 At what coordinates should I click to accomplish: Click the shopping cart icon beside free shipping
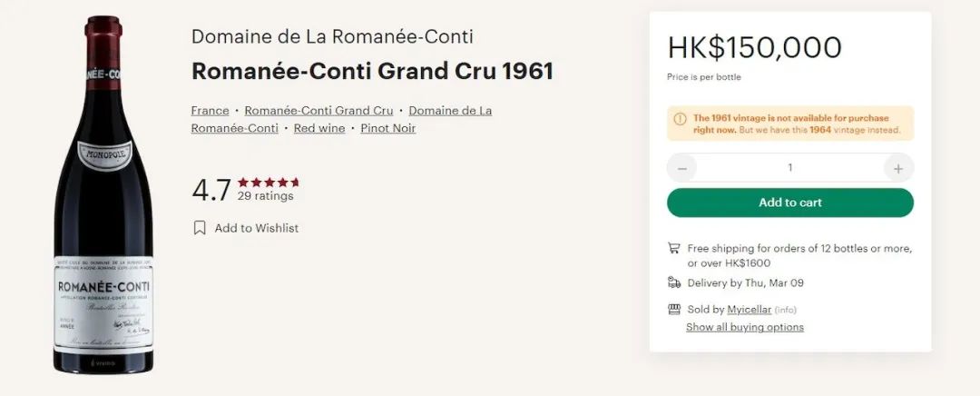[x=674, y=248]
